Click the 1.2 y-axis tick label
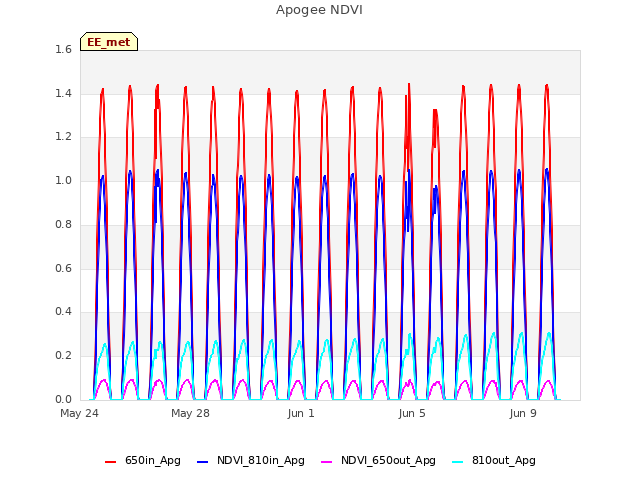 63,137
